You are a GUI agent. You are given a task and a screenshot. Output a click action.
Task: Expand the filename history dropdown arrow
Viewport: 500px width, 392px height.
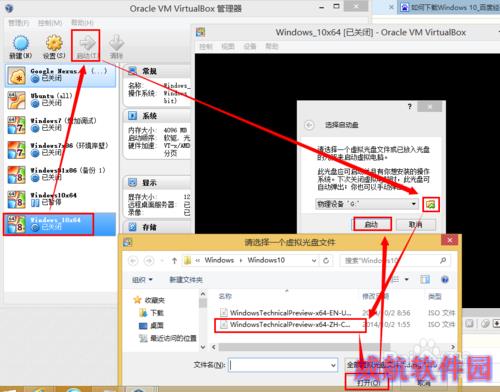[x=333, y=365]
